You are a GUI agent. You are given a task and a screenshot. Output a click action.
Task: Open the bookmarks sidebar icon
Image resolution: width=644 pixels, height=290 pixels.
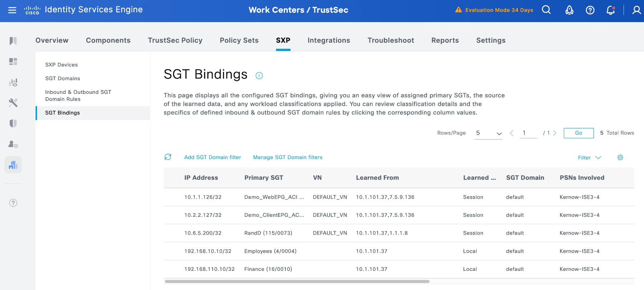[x=13, y=41]
